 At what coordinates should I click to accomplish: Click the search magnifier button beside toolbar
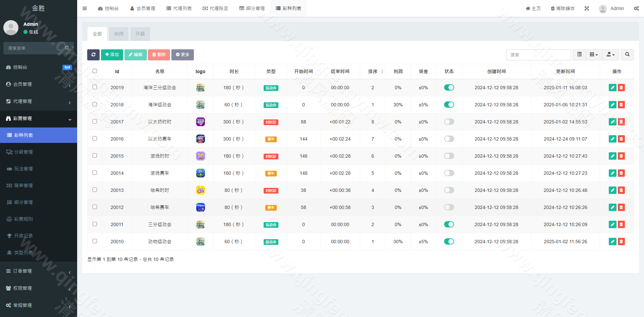click(x=627, y=55)
